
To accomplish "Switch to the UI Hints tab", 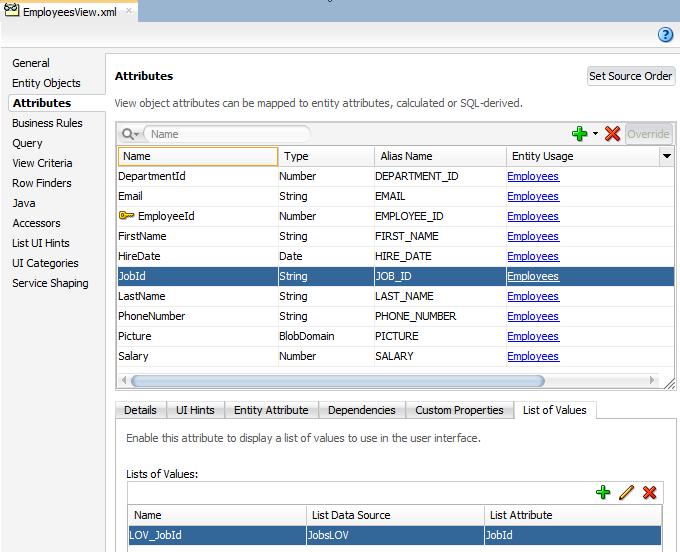I will point(195,410).
